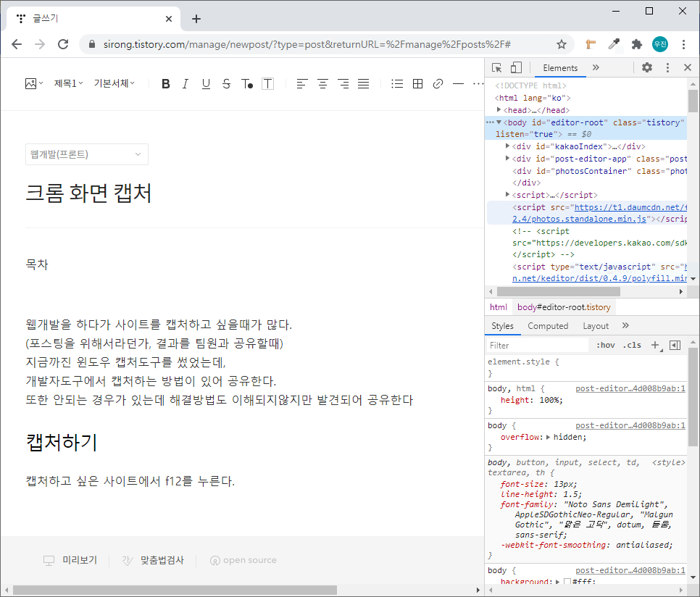Show more DevTools panel tabs
This screenshot has height=597, width=700.
[596, 67]
